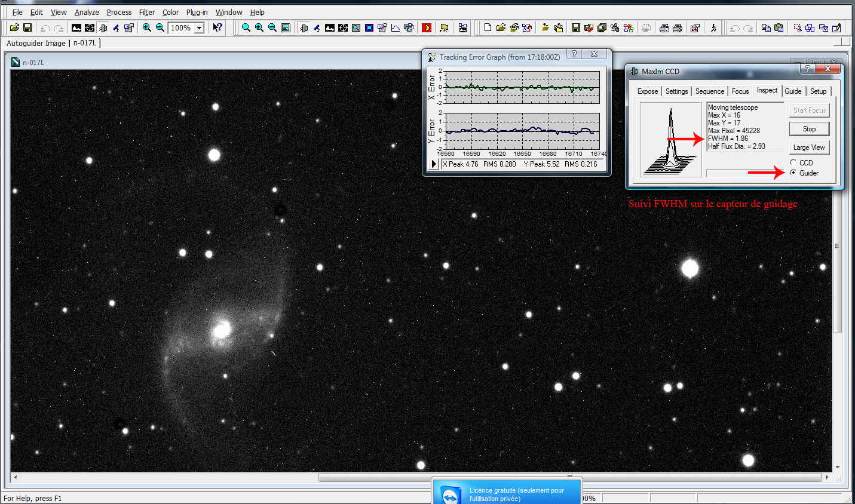Click the print icon in the toolbar

pos(677,27)
